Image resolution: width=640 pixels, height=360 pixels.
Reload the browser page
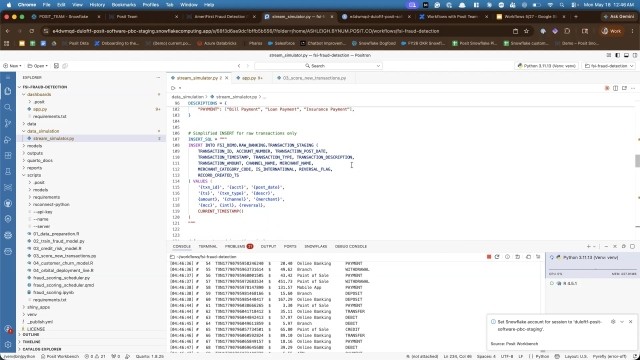[31, 31]
